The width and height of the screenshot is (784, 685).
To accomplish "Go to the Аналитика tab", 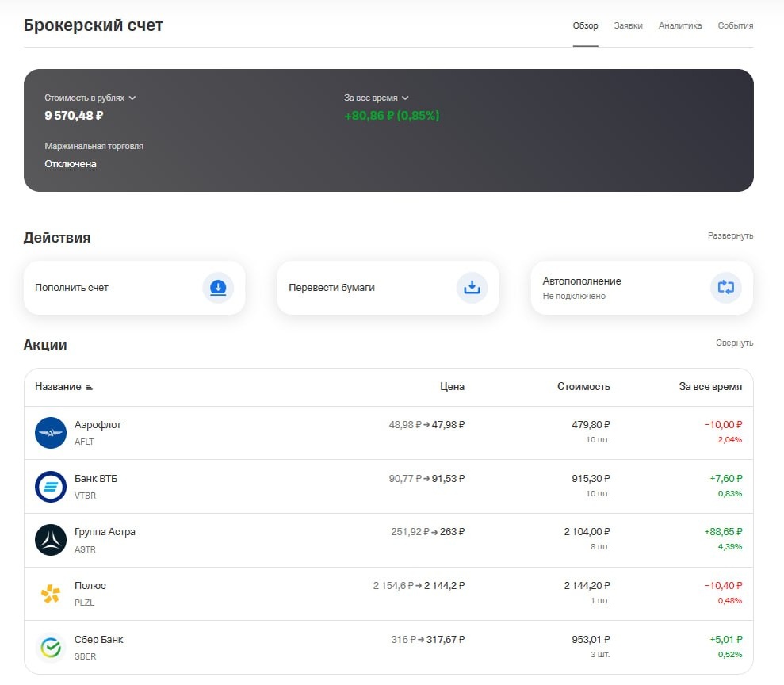I will coord(680,25).
